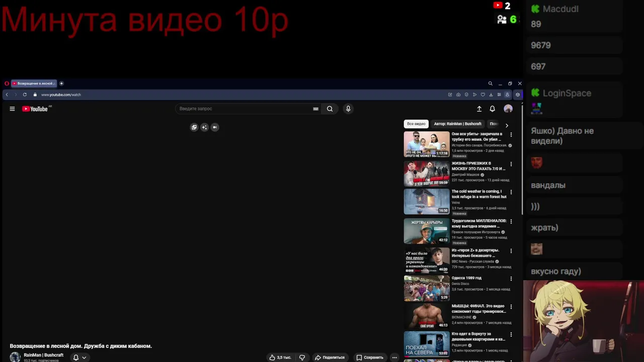Click the "Сохранить" save button
Screen dimensions: 644x362
[x=370, y=357]
